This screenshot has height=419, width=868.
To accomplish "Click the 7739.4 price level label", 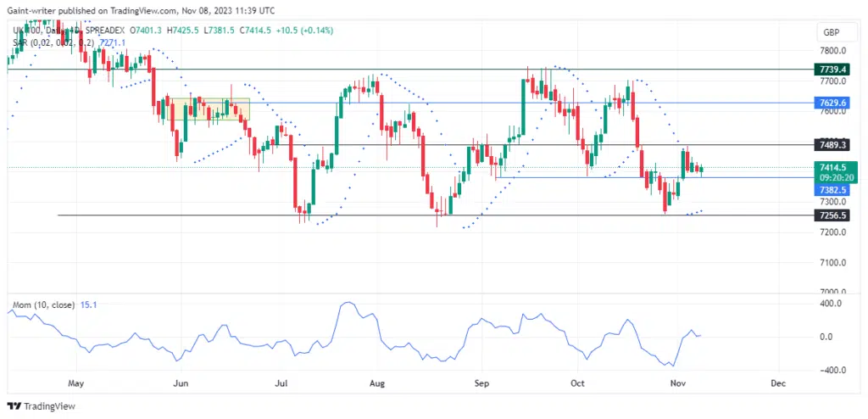I will (829, 69).
